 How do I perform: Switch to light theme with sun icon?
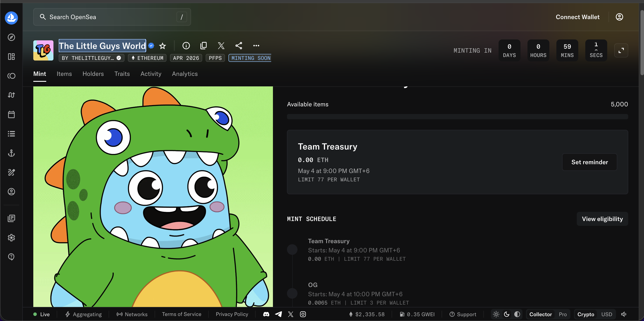click(496, 314)
